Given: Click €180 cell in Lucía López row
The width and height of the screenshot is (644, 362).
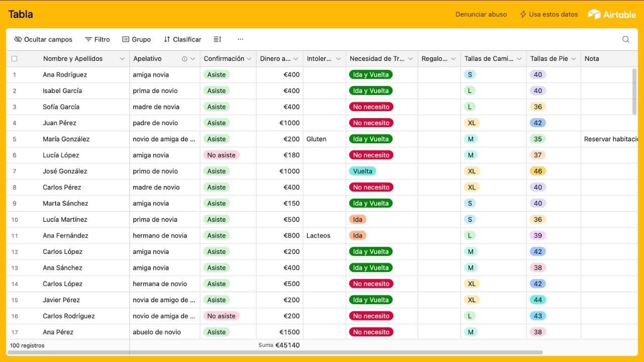Looking at the screenshot, I should click(x=280, y=155).
